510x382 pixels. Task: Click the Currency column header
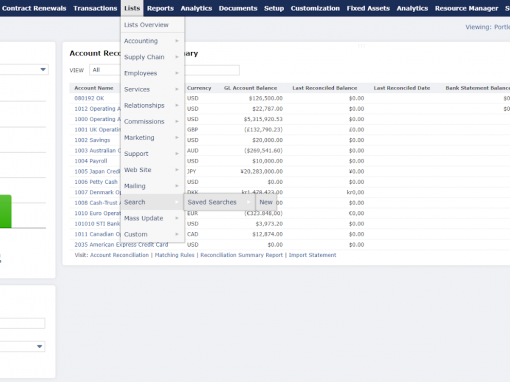tap(199, 88)
